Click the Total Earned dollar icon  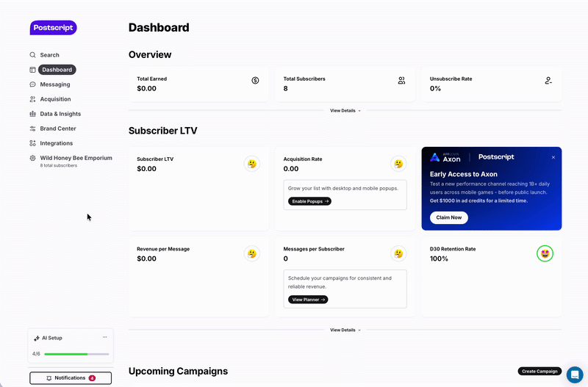255,80
